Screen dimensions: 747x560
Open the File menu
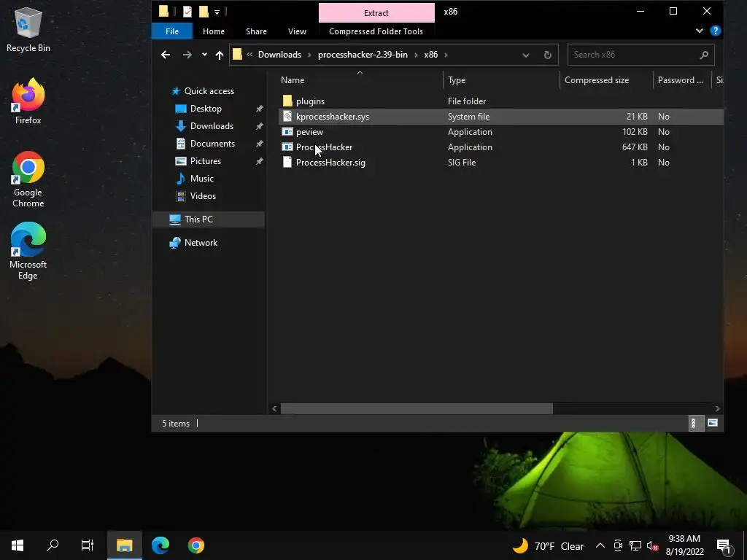click(x=172, y=31)
